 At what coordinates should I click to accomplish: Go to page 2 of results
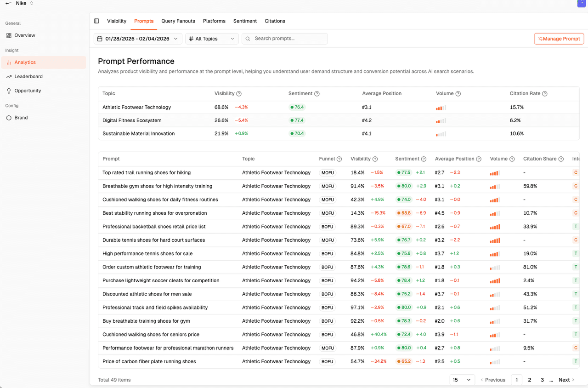point(530,380)
